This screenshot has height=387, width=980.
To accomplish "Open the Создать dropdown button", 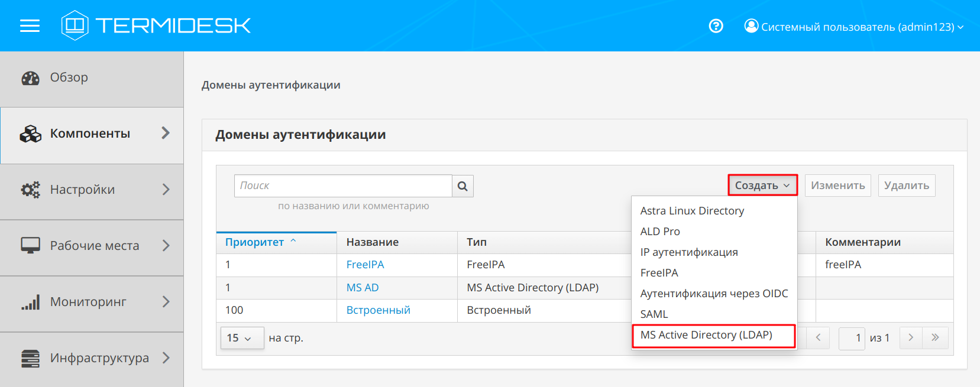I will point(762,186).
